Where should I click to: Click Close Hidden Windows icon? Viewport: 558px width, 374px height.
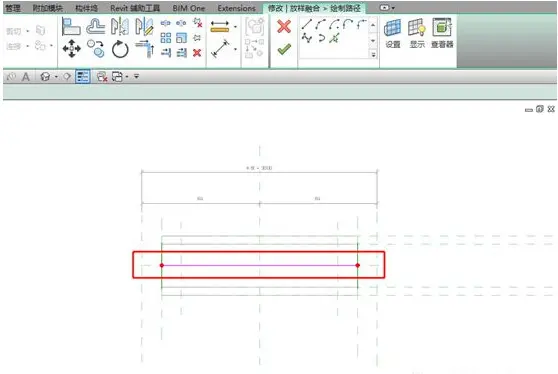(102, 77)
